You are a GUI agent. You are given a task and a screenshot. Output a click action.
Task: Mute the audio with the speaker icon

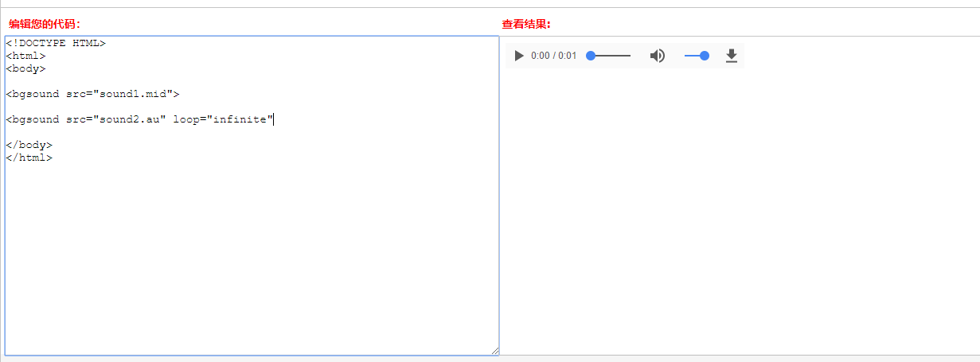[658, 56]
